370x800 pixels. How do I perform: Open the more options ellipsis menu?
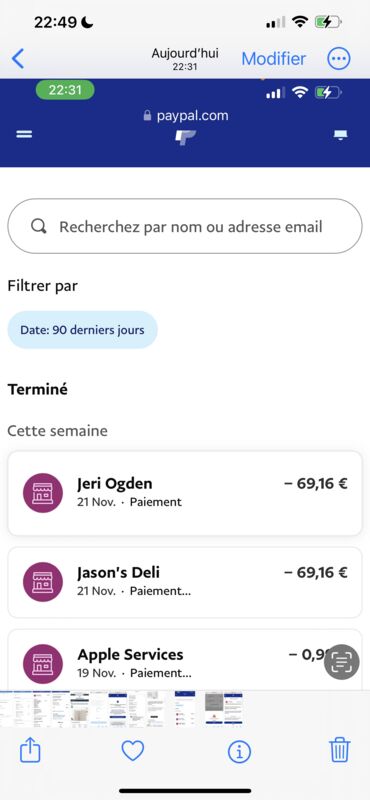339,59
